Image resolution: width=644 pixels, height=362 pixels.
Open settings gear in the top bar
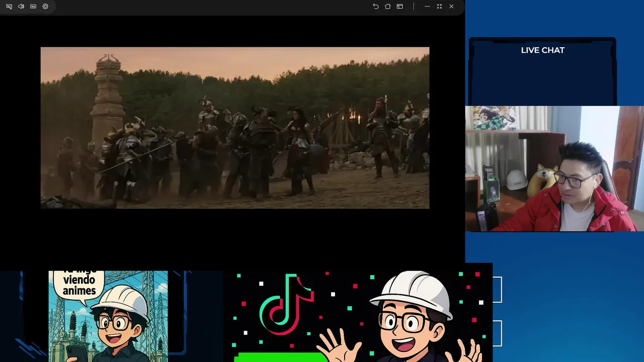tap(45, 7)
